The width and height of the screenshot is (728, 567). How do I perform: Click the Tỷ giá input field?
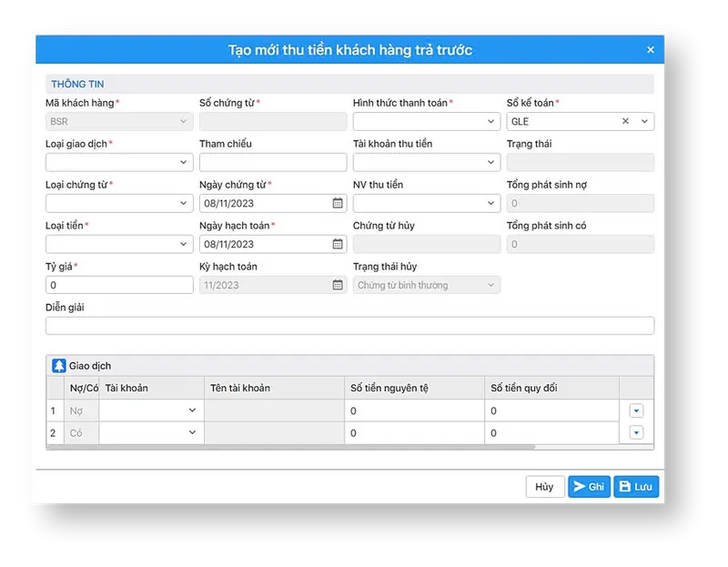119,285
